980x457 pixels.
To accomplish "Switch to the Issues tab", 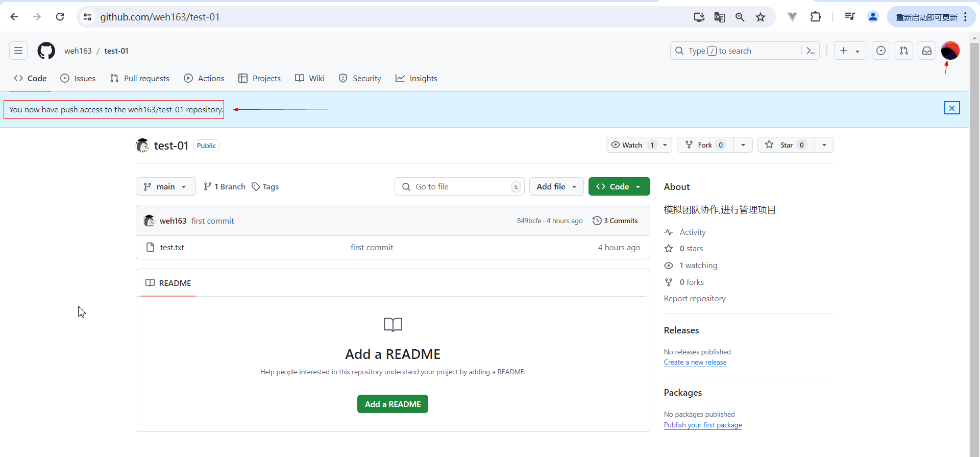I will coord(78,79).
